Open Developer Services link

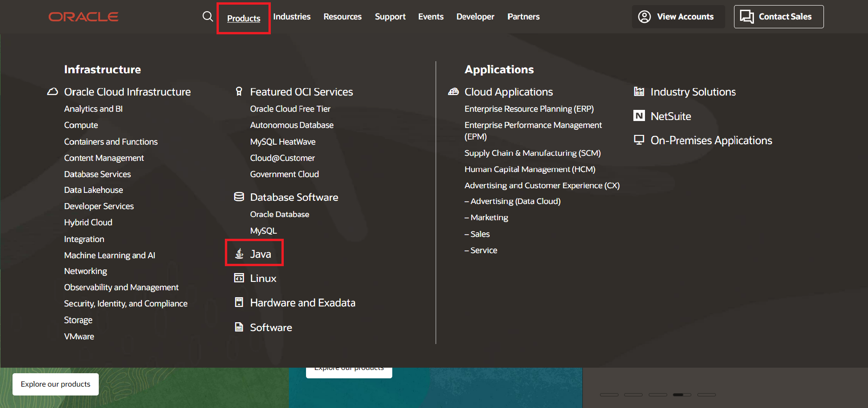tap(99, 206)
